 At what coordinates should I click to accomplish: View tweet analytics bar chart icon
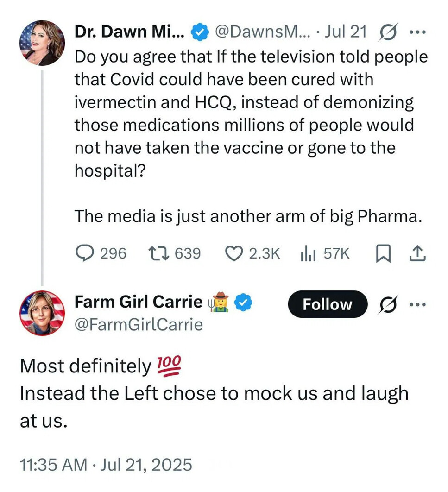click(x=308, y=253)
